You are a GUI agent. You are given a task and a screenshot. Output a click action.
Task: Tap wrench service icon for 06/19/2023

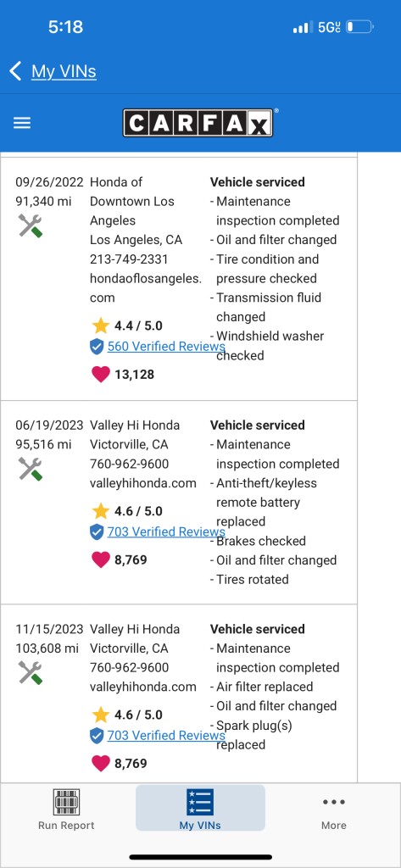31,469
